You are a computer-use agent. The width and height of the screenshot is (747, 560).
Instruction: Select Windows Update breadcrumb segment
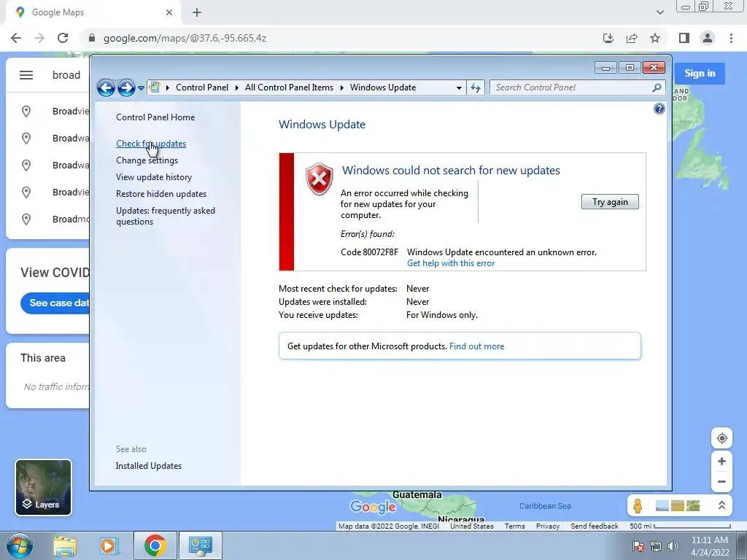tap(383, 87)
